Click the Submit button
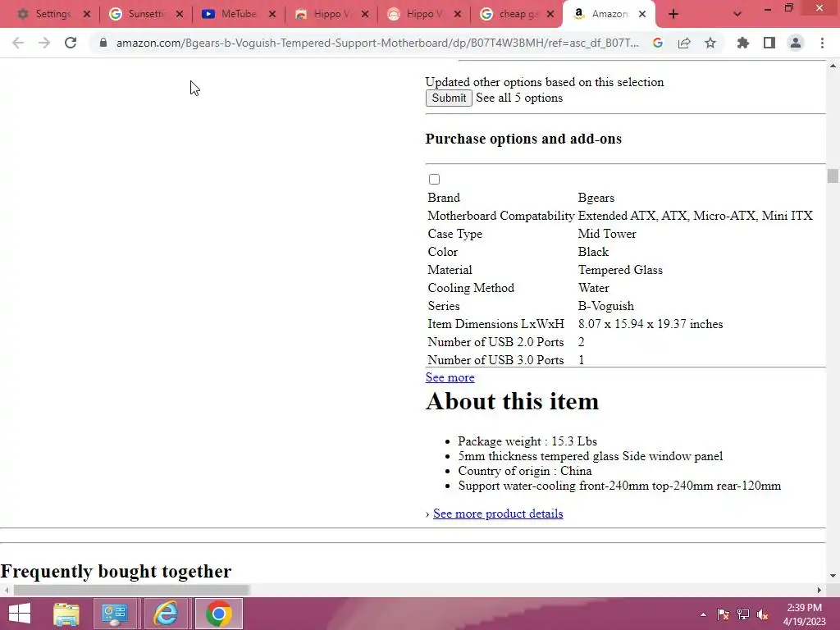Screen dimensions: 840x630 [449, 98]
